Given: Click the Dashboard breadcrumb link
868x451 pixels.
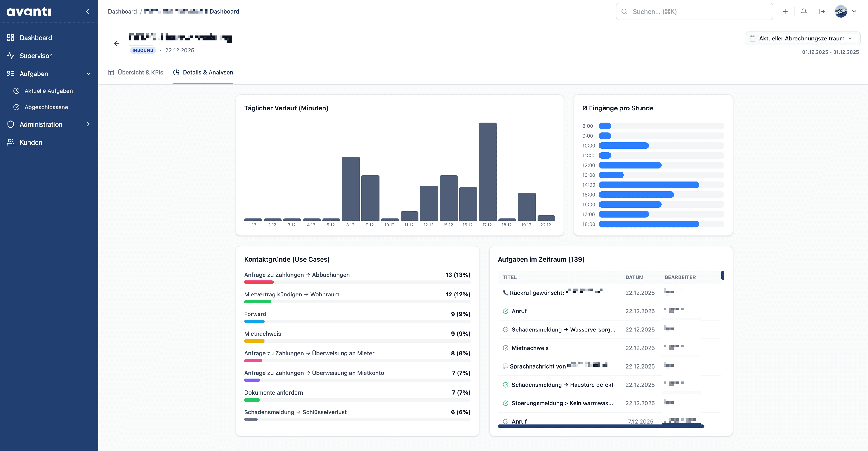Looking at the screenshot, I should pos(122,12).
